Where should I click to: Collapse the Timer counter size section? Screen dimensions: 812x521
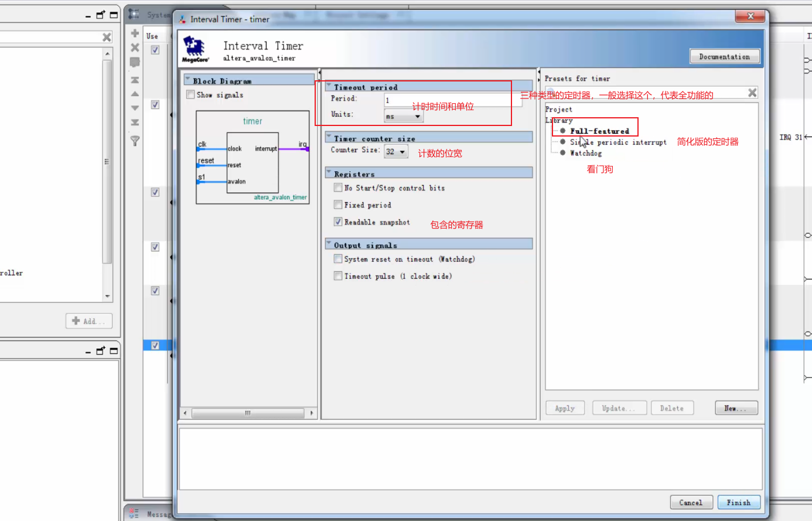pos(329,137)
